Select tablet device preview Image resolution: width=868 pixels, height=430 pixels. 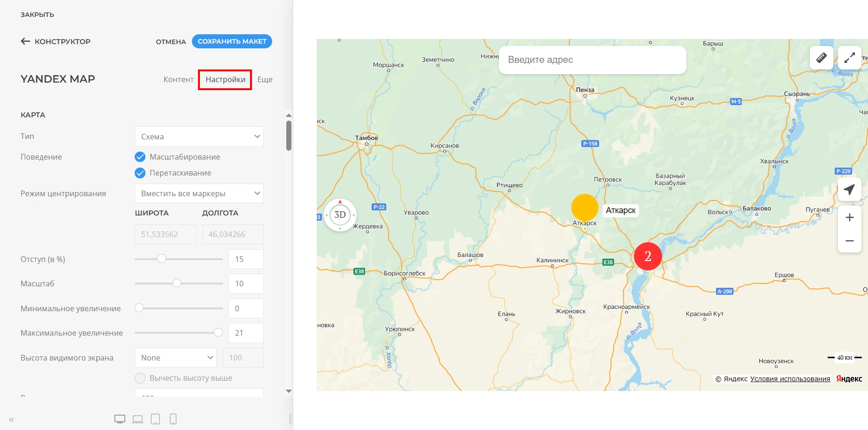pyautogui.click(x=155, y=419)
